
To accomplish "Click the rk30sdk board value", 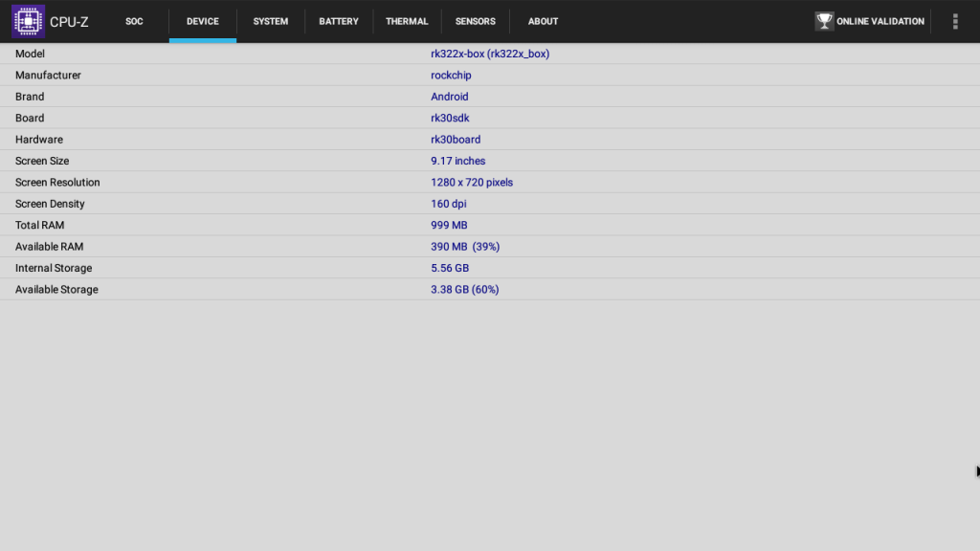I will tap(450, 118).
